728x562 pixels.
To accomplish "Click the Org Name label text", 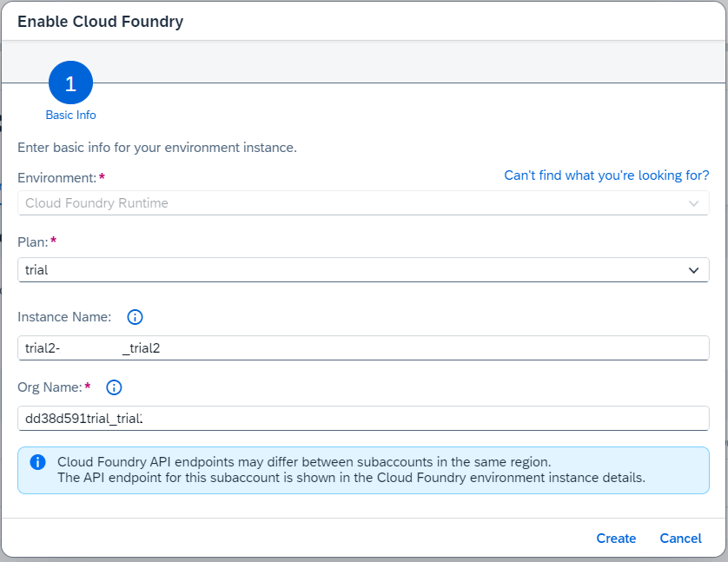I will click(x=50, y=387).
